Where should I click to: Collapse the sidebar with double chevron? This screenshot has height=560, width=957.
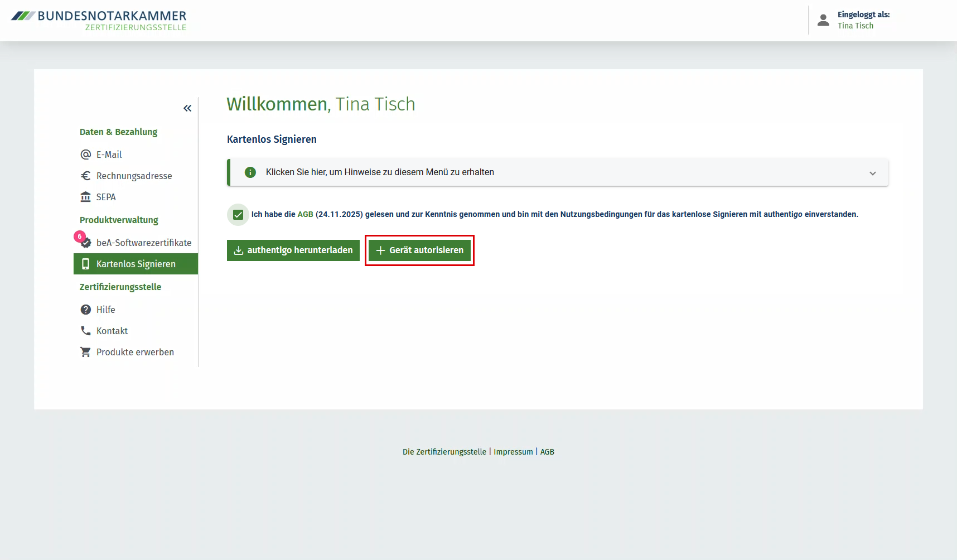tap(187, 108)
